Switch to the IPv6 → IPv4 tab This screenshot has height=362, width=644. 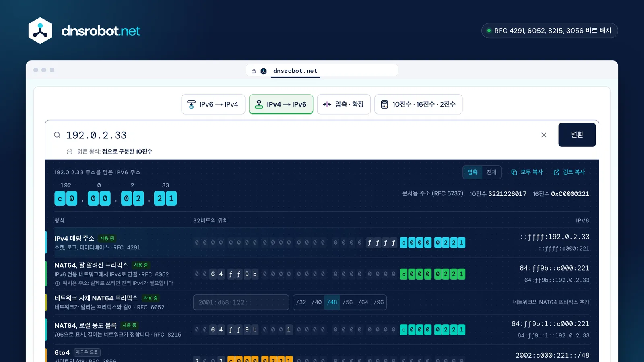[213, 105]
